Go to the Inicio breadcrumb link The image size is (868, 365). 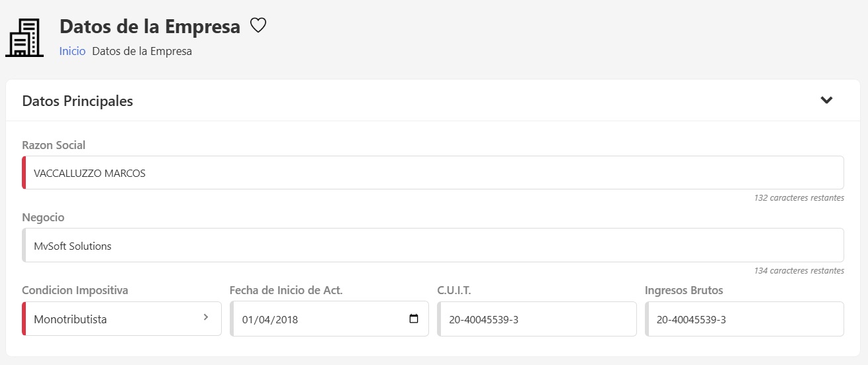72,51
